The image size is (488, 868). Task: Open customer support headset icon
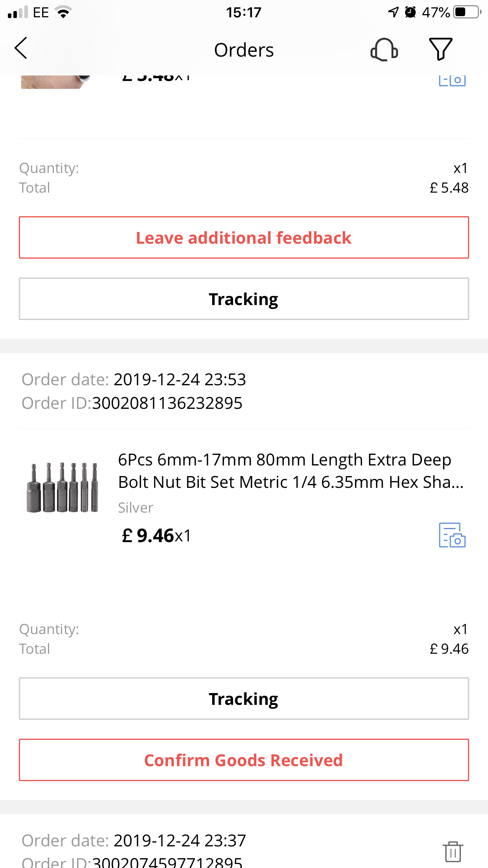coord(384,50)
